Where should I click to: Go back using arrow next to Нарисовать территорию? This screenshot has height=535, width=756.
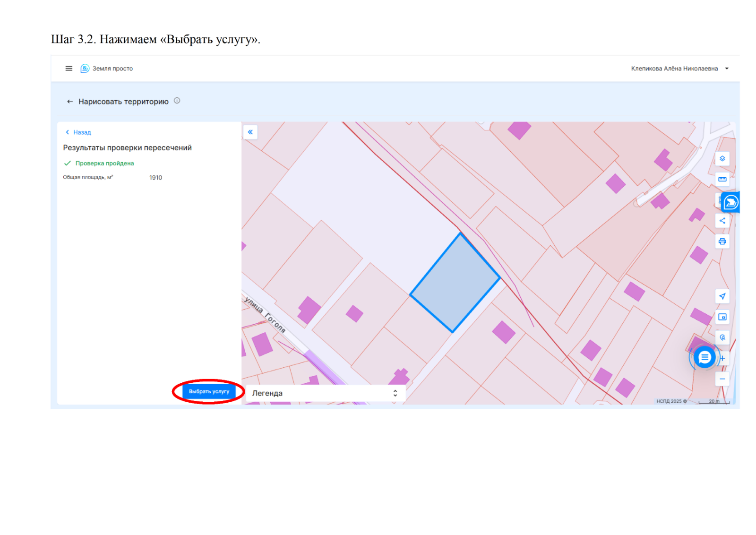pyautogui.click(x=70, y=102)
